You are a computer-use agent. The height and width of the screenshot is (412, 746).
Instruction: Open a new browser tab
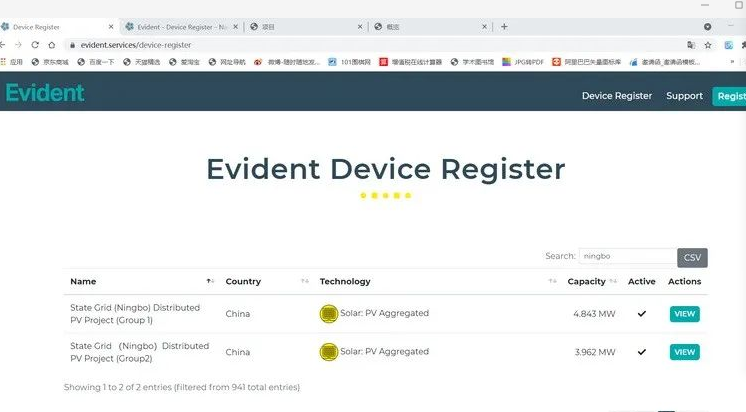point(504,26)
